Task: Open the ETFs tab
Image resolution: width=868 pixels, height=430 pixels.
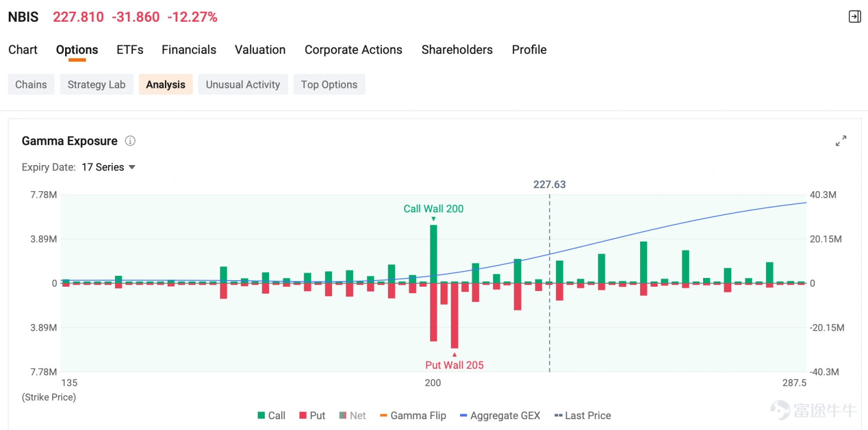Action: (130, 50)
